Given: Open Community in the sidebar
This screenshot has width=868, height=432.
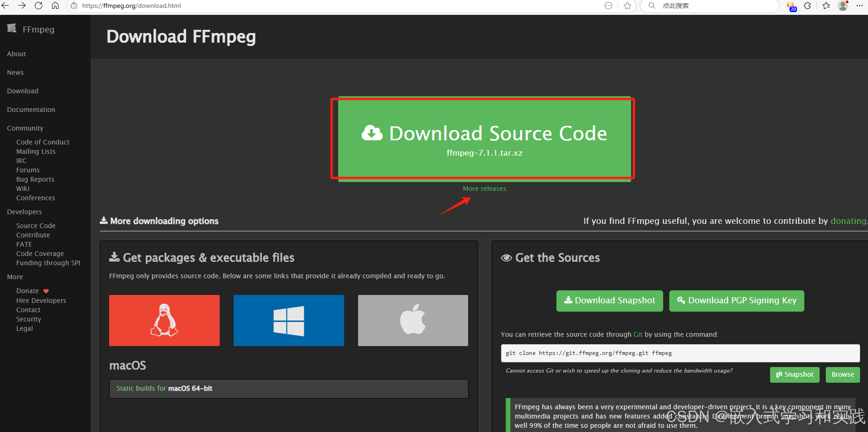Looking at the screenshot, I should tap(25, 128).
